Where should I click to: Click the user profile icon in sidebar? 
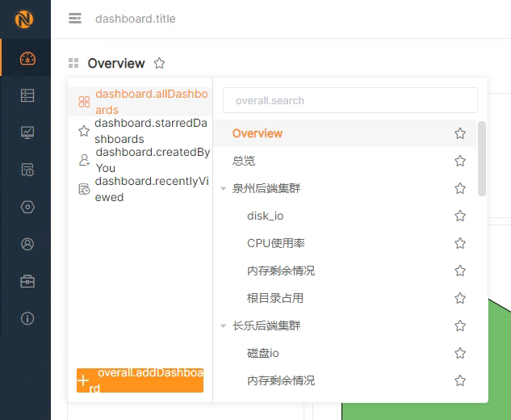(x=27, y=244)
